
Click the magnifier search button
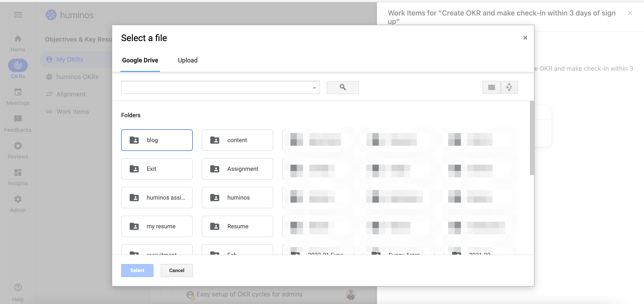tap(342, 87)
